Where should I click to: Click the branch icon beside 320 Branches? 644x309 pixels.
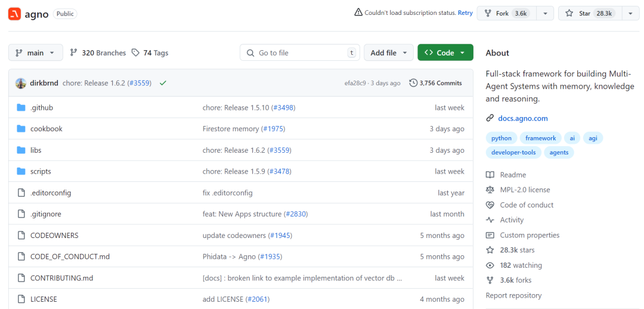coord(73,52)
